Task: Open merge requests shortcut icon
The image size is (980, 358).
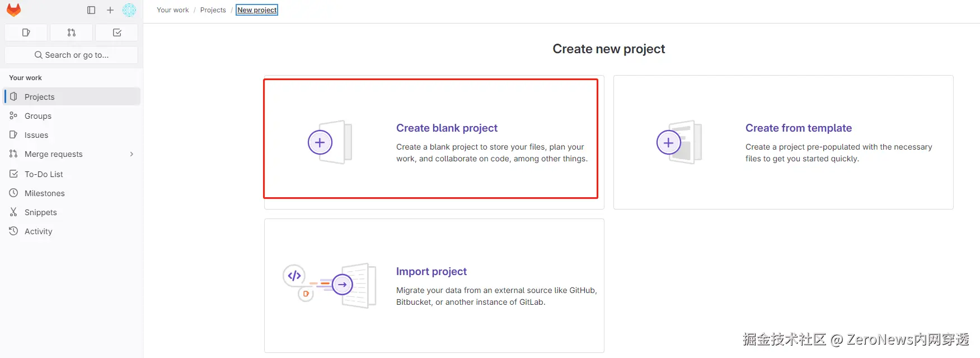Action: [71, 32]
